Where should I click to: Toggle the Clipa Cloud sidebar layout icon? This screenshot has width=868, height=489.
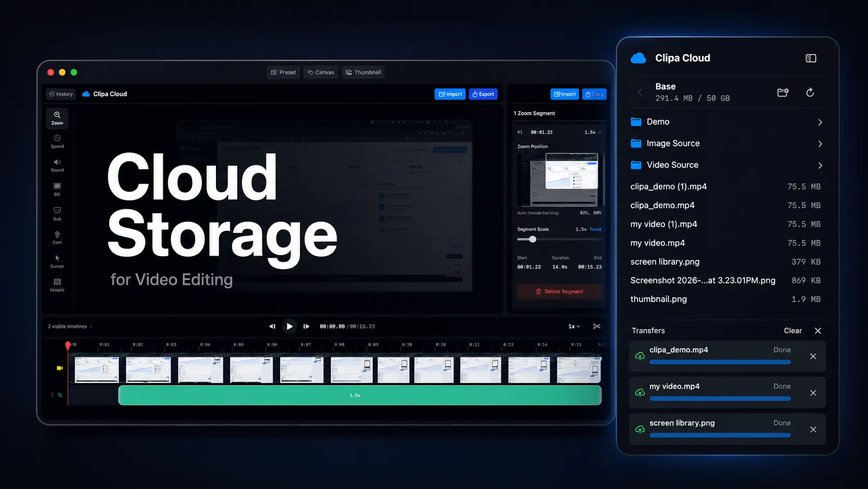coord(811,58)
